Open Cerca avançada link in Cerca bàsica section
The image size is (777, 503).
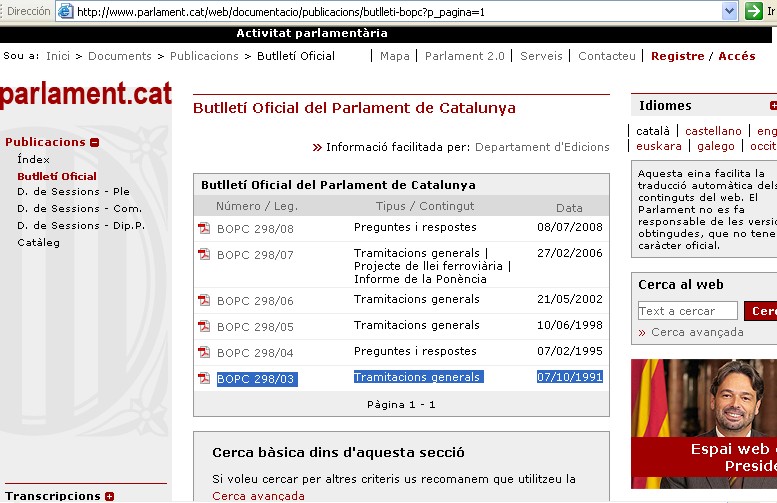258,496
